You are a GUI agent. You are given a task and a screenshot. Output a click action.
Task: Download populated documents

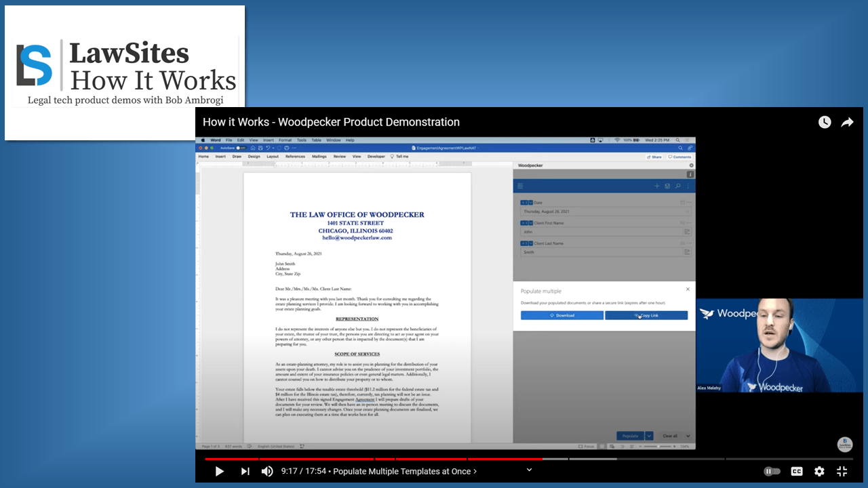click(561, 315)
